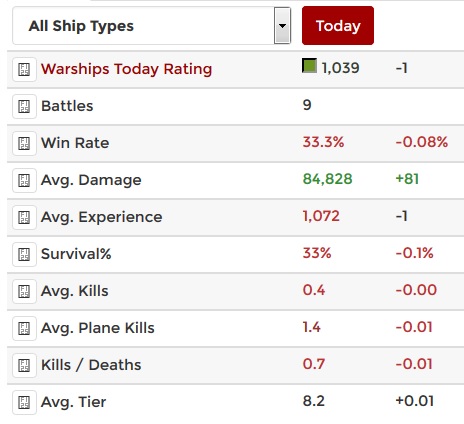Open the Survival% chart icon

tap(24, 255)
